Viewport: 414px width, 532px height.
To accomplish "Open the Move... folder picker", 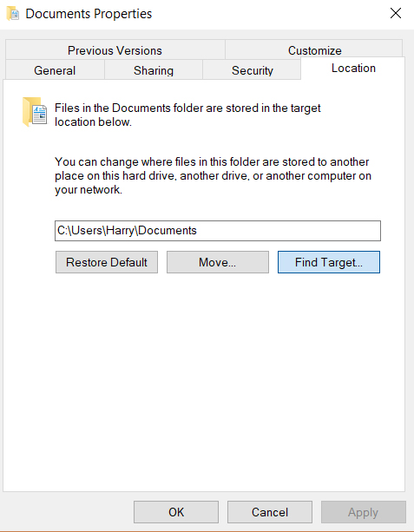I will point(218,262).
